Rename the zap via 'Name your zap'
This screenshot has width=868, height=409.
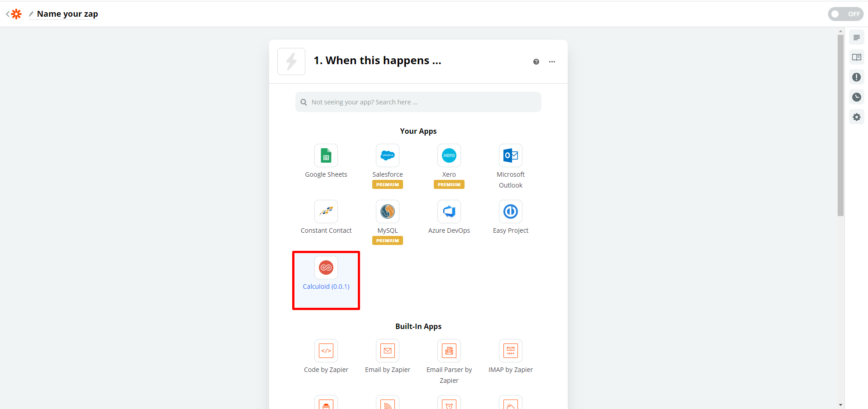[x=67, y=14]
